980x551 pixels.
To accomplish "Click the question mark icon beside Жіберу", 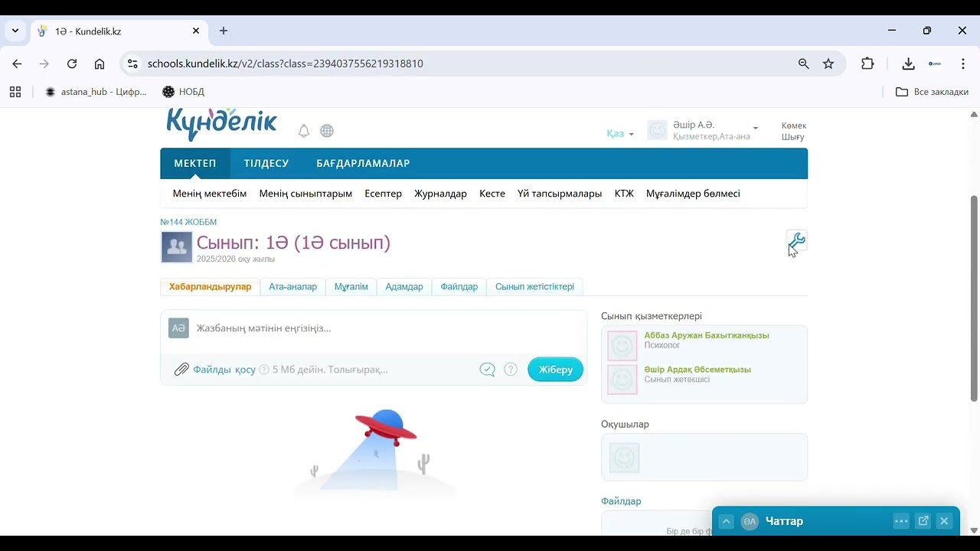I will pos(511,370).
